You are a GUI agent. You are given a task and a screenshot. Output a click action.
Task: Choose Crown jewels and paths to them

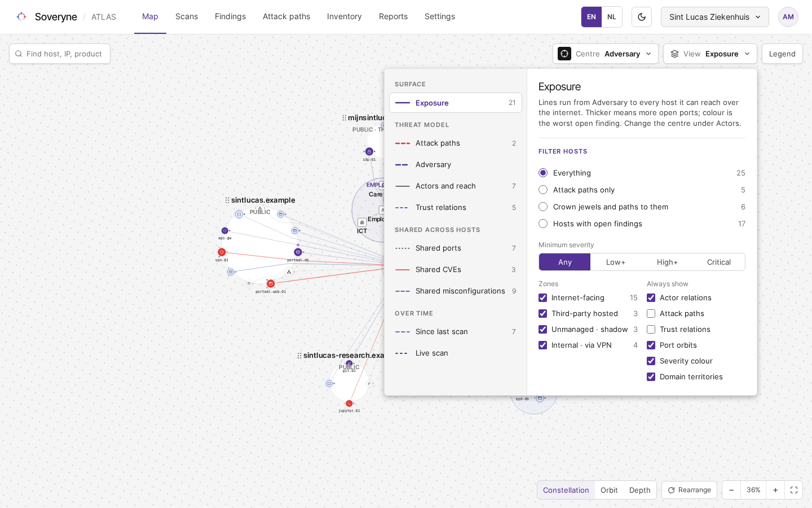[x=543, y=207]
